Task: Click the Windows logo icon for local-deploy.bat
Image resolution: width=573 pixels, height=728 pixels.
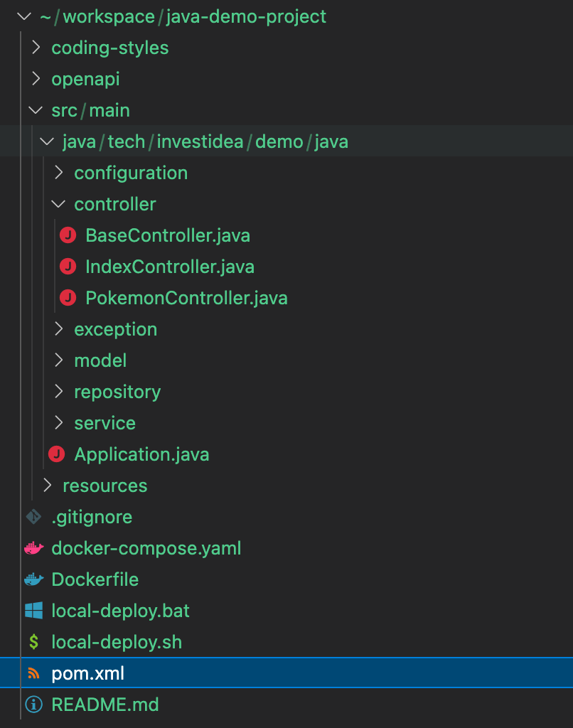Action: pos(33,611)
